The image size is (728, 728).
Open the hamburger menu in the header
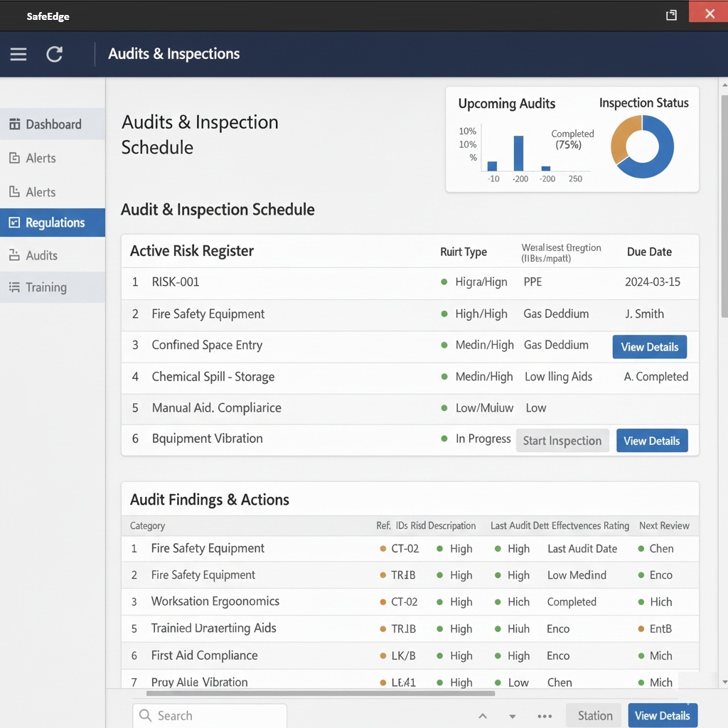(18, 54)
